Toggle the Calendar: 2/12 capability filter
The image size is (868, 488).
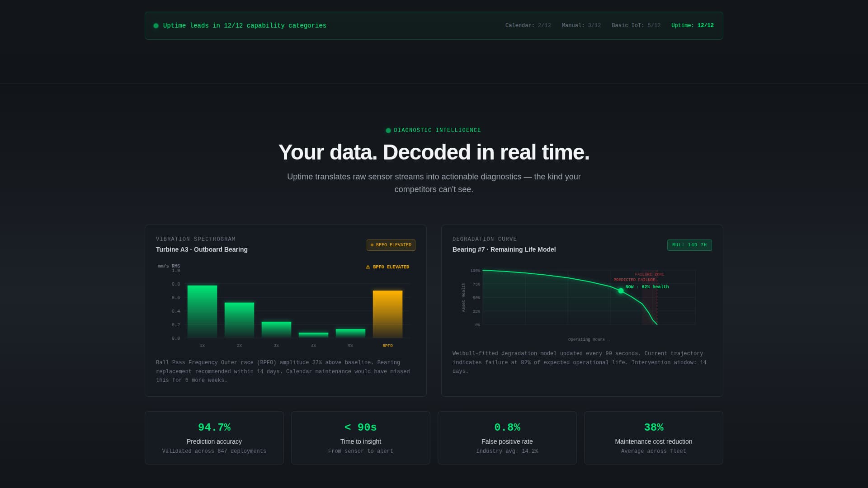click(x=528, y=25)
